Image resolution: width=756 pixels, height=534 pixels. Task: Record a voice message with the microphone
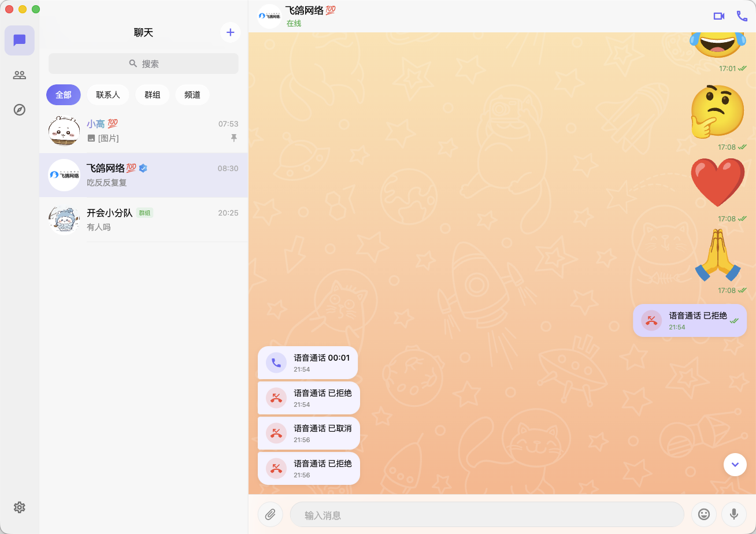point(734,514)
